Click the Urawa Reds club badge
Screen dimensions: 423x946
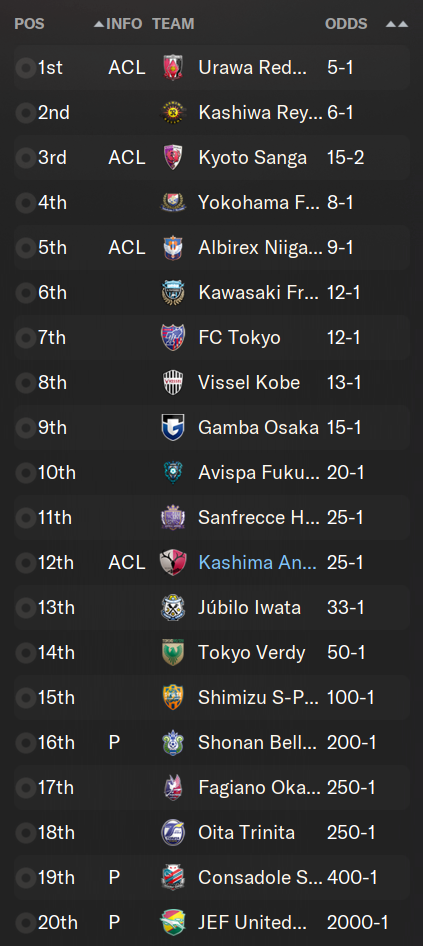point(173,68)
